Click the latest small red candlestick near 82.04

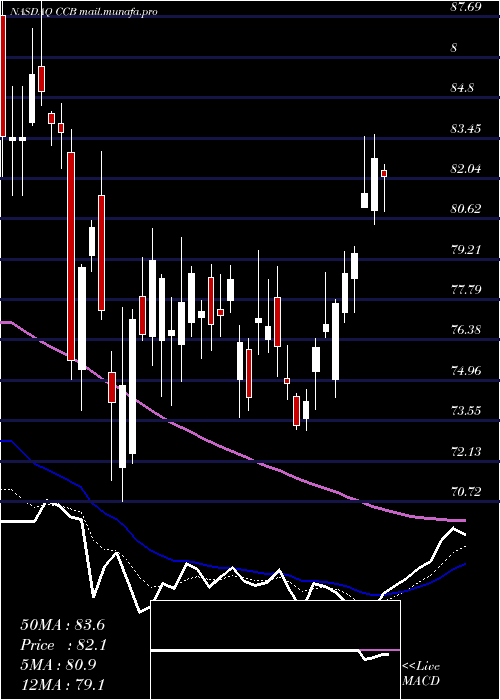[x=384, y=173]
